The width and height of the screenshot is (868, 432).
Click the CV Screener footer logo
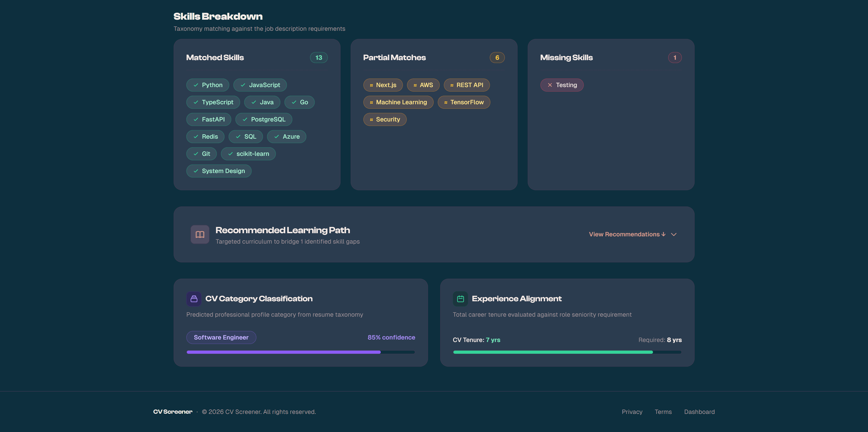(173, 412)
